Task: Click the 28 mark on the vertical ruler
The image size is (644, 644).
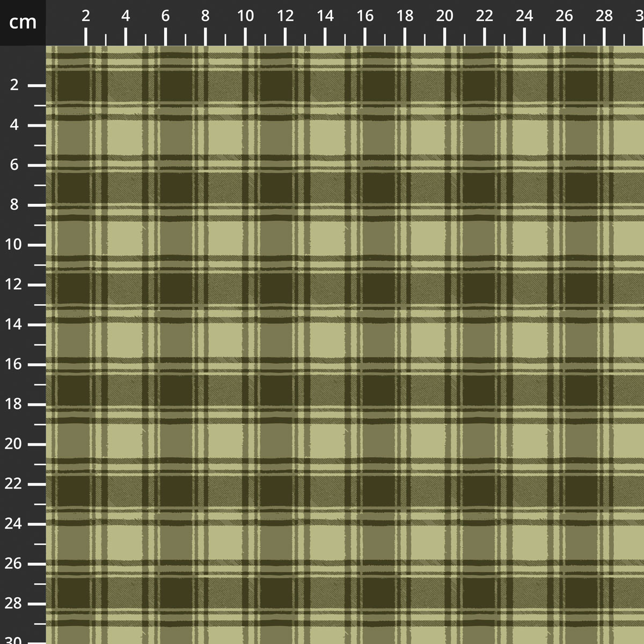Action: [x=14, y=604]
